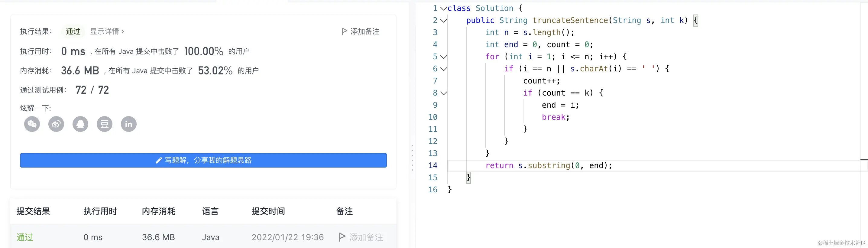Viewport: 868px width, 248px height.
Task: Share result via QQ bell icon
Action: (x=80, y=124)
